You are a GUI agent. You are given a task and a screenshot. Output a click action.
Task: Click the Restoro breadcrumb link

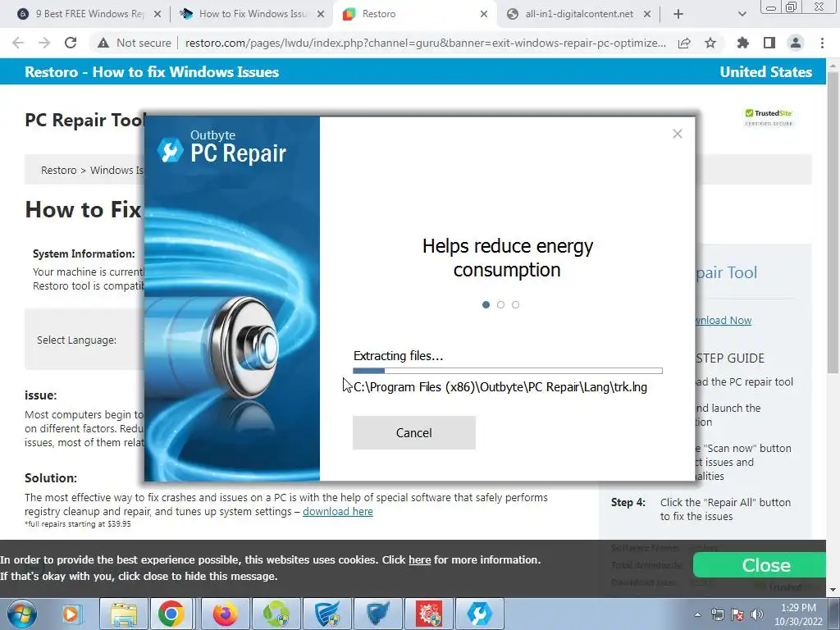[x=59, y=171]
